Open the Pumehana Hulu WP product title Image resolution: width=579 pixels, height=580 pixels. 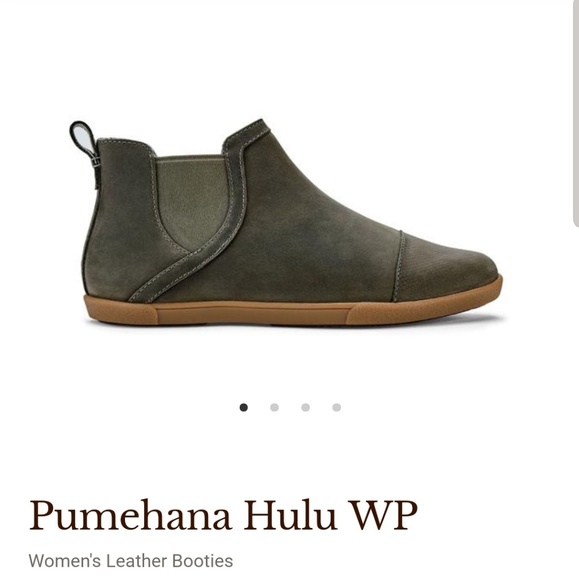(x=223, y=515)
